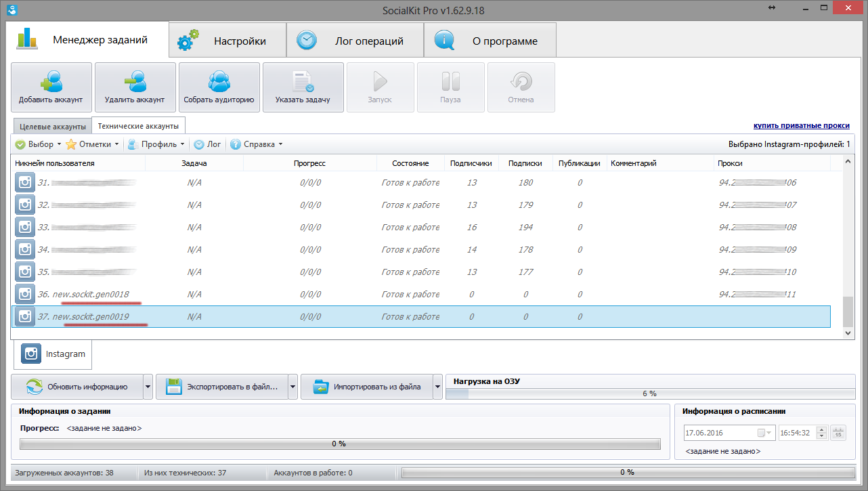Select account new.sockit.gen0019
This screenshot has width=868, height=491.
91,317
